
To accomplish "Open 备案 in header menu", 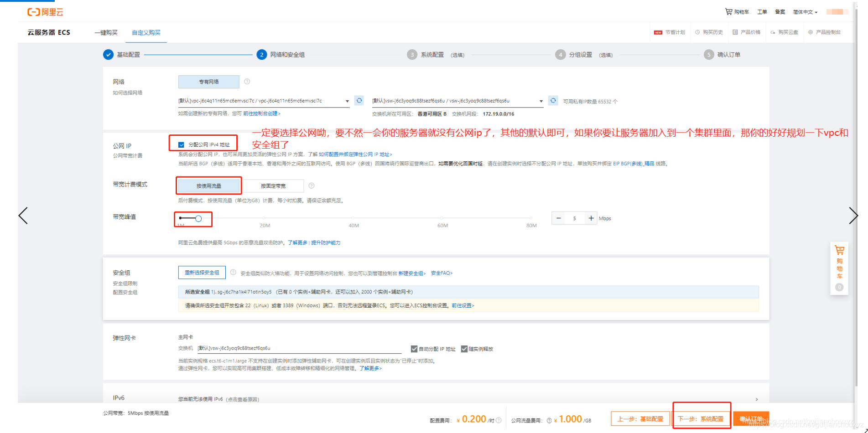I will (x=780, y=12).
